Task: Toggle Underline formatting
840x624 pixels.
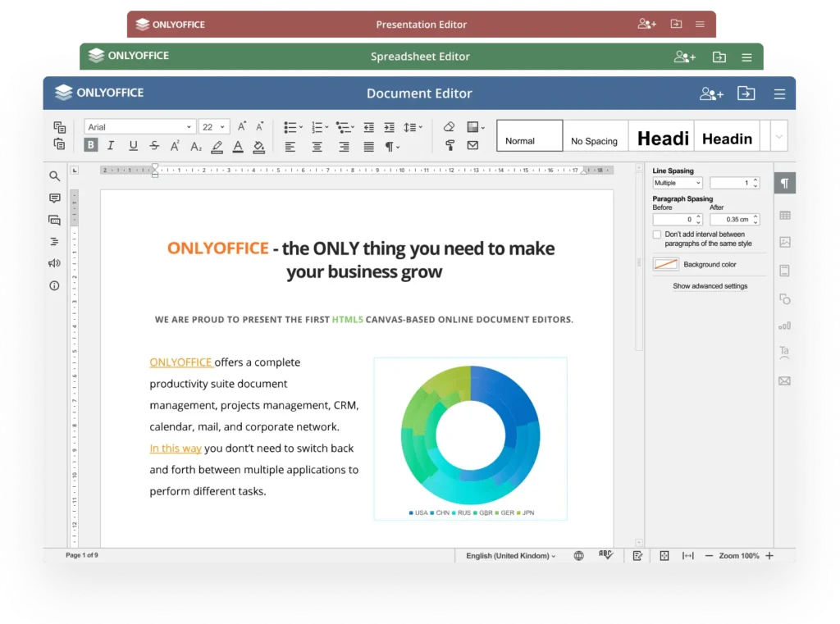Action: tap(133, 146)
